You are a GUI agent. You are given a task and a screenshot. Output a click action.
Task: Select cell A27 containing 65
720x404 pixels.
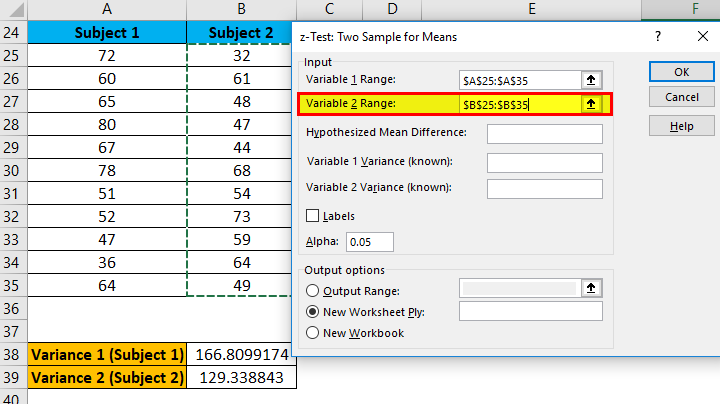(107, 101)
